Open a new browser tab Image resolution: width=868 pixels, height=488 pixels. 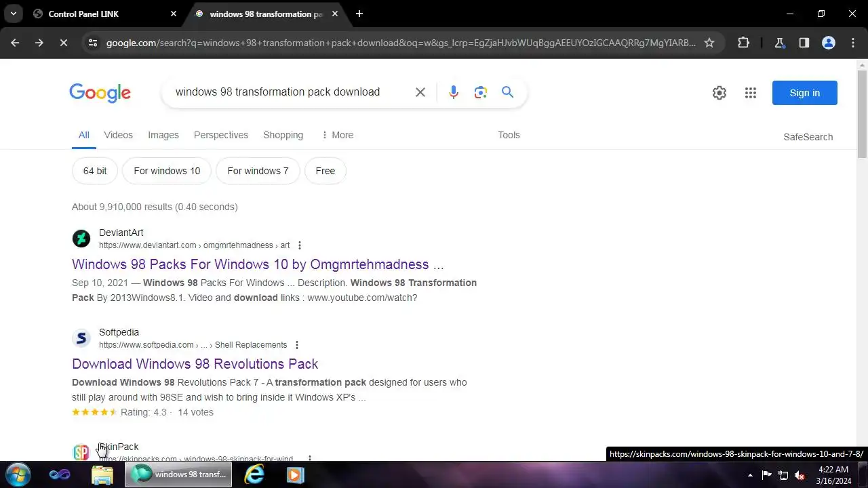point(359,14)
